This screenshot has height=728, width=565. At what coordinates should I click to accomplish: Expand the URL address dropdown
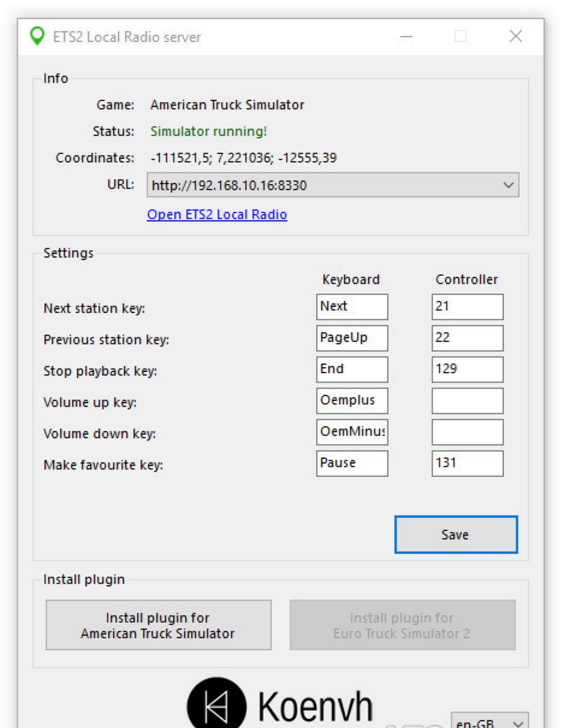pos(508,185)
